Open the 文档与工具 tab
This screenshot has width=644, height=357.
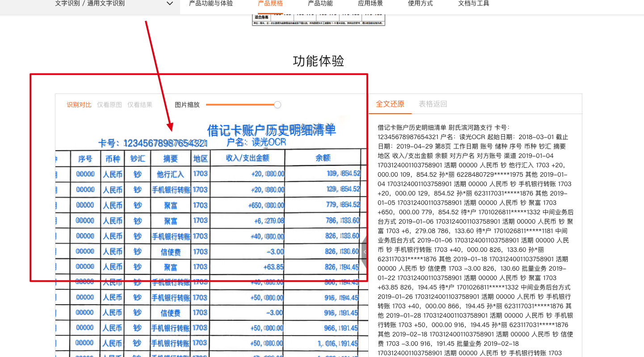click(474, 4)
